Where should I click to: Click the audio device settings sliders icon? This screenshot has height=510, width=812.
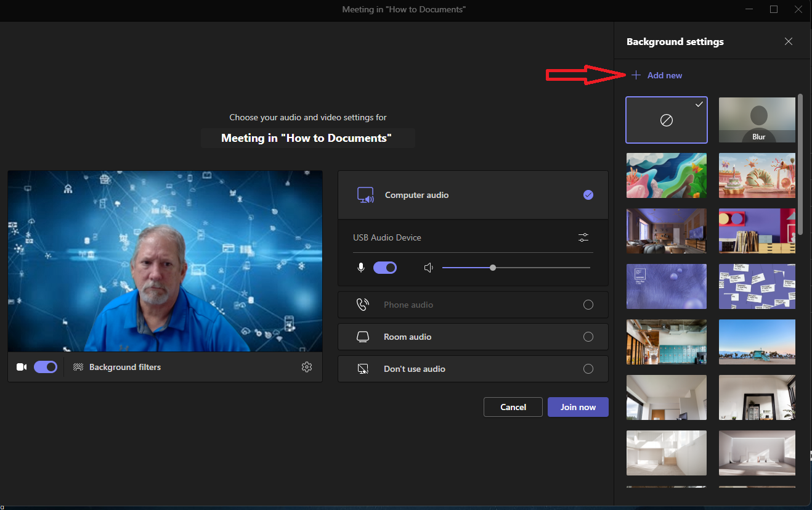(x=583, y=237)
